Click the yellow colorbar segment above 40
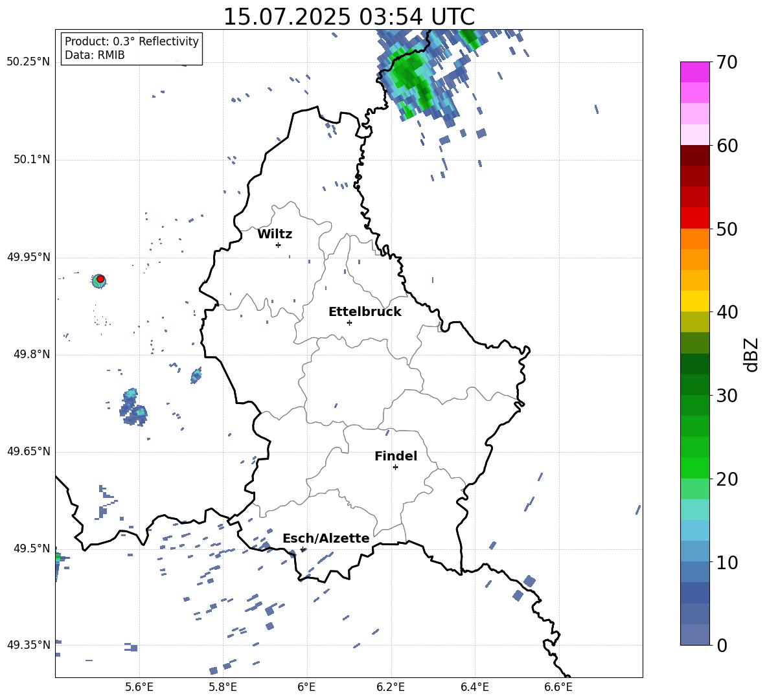Screen dimensions: 767x700 point(694,301)
